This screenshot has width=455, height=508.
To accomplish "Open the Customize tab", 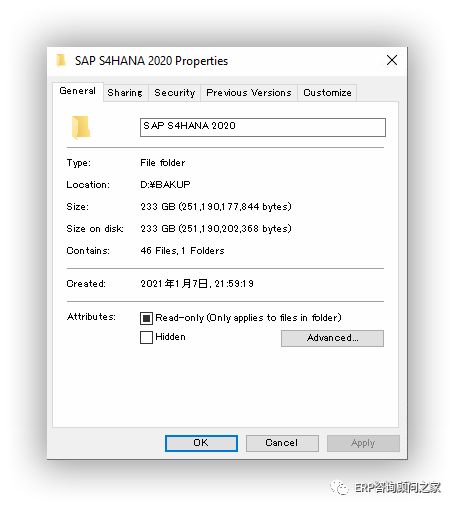I will [x=327, y=93].
